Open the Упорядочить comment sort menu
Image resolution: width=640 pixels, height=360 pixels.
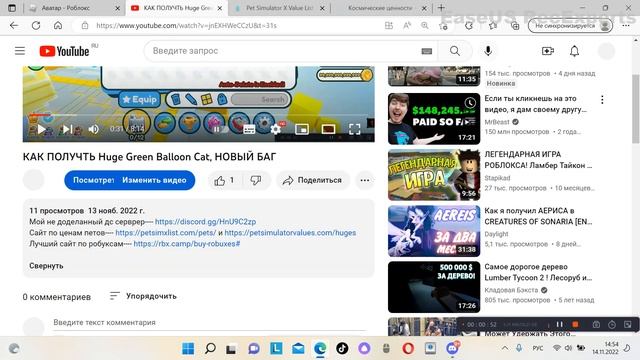[143, 296]
